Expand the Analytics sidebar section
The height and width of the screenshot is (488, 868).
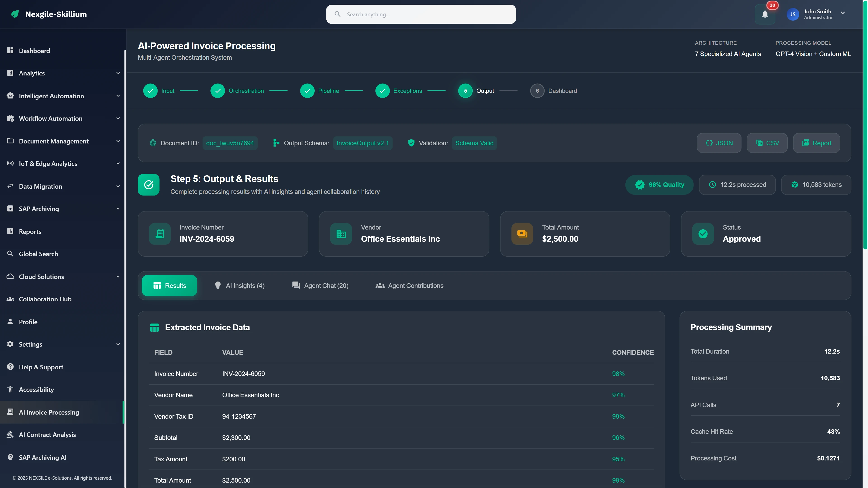pos(118,73)
